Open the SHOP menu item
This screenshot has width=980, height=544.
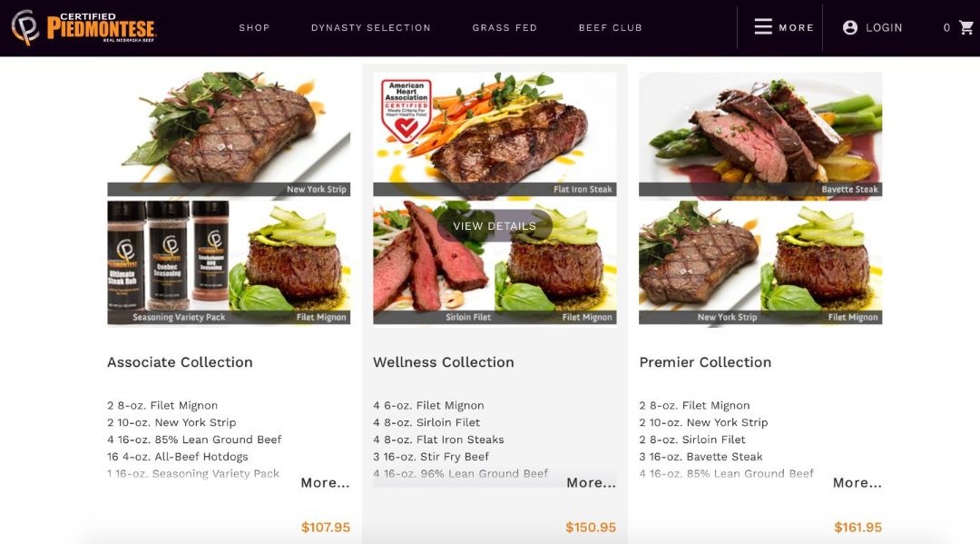tap(254, 27)
